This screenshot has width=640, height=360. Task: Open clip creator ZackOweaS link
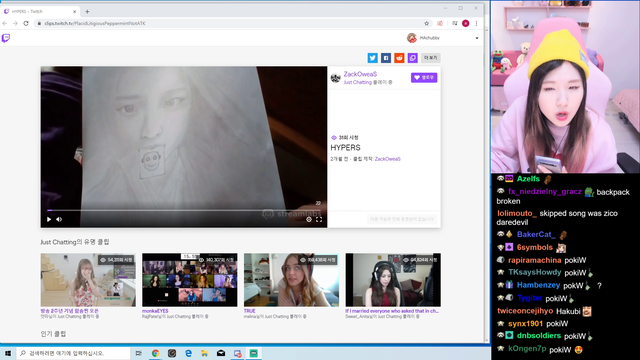pos(388,159)
